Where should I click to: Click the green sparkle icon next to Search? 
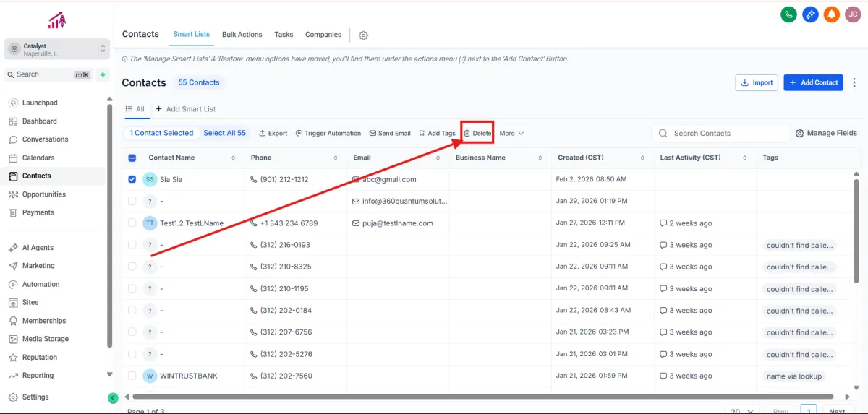[103, 74]
